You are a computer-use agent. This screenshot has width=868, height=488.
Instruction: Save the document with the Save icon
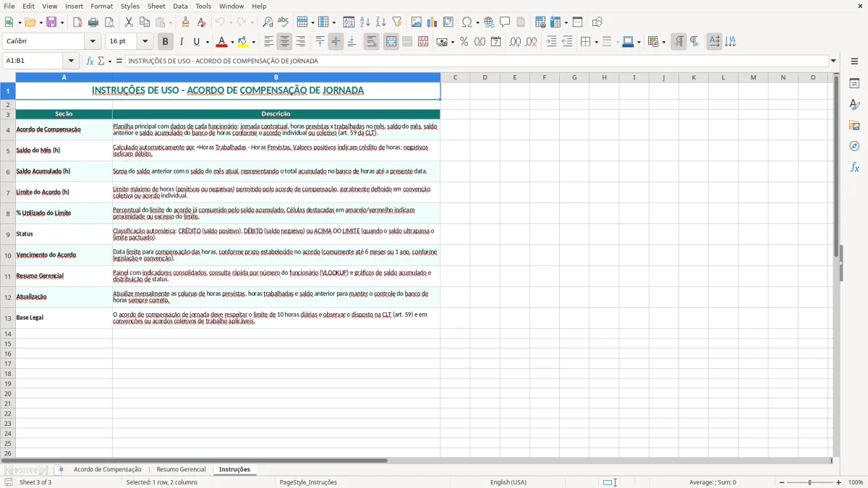pos(51,22)
